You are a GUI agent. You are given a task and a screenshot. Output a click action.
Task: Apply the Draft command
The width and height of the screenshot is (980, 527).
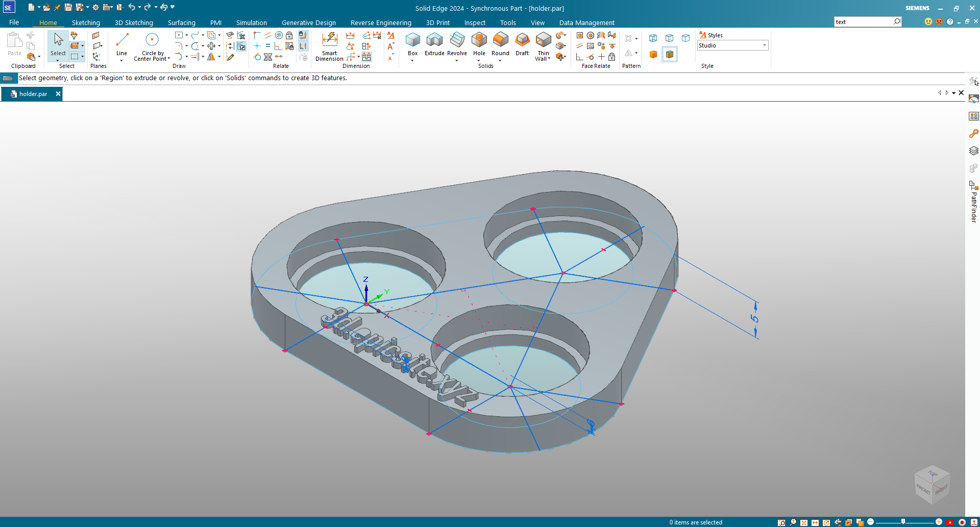point(522,44)
